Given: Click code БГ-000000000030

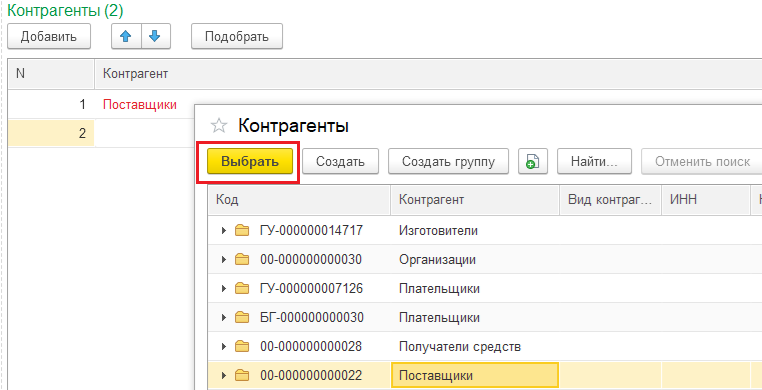Looking at the screenshot, I should tap(312, 318).
